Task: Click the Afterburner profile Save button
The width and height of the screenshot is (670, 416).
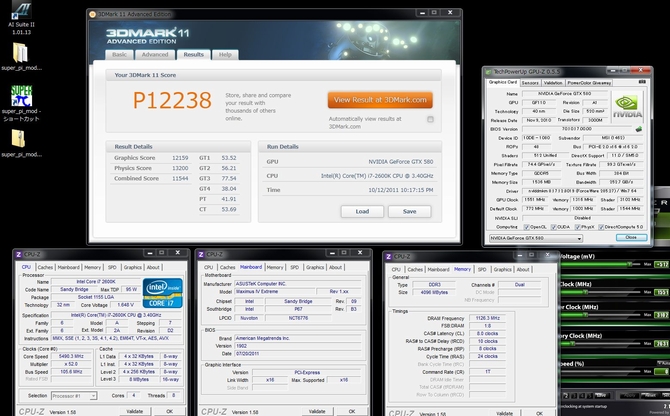Action: coord(602,395)
